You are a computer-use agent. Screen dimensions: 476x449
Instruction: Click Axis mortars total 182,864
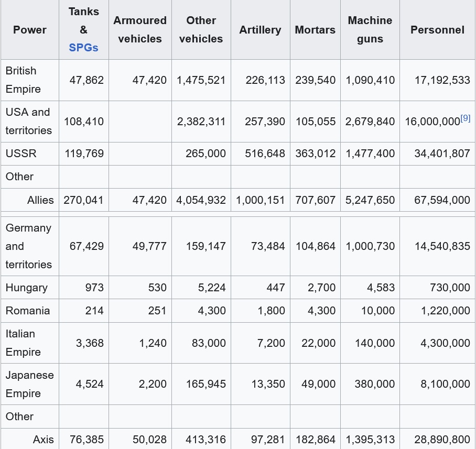[316, 440]
